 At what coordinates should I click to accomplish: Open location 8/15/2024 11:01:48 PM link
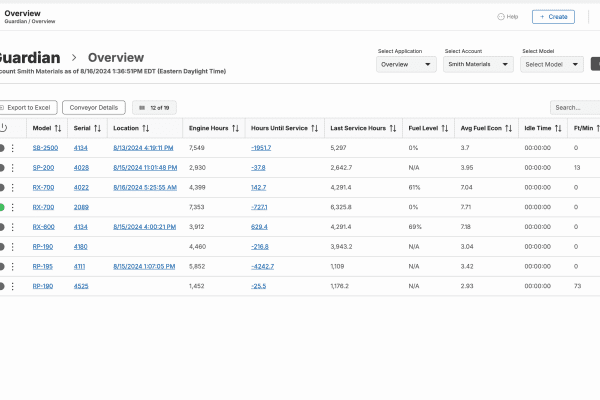[x=145, y=168]
